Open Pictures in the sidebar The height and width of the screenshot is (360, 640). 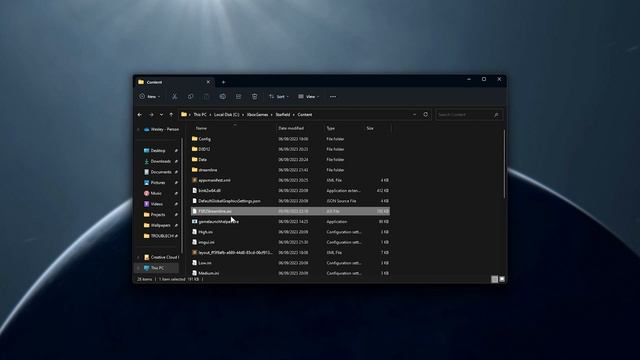pyautogui.click(x=158, y=182)
